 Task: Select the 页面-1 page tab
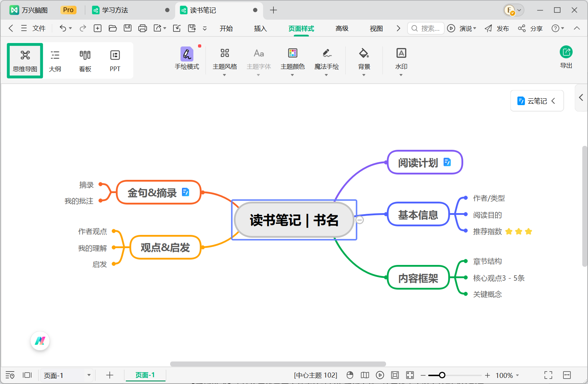click(145, 375)
